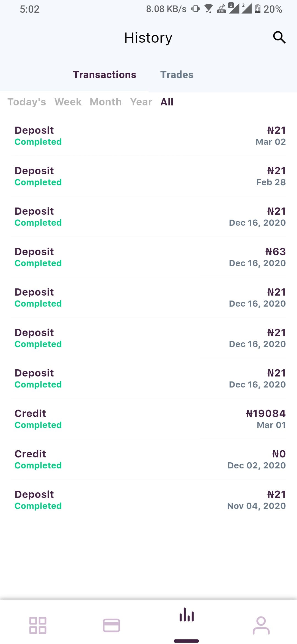This screenshot has width=297, height=644.
Task: Filter history by Year
Action: pos(141,102)
